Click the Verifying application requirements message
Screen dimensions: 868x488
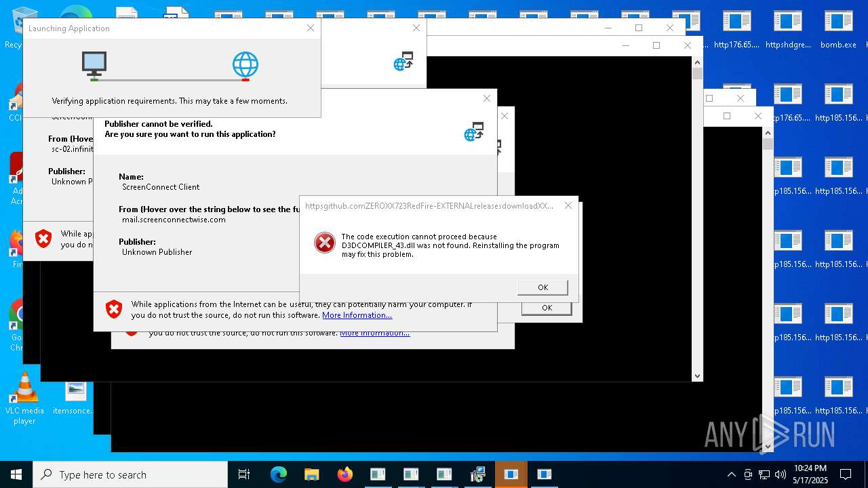(170, 101)
